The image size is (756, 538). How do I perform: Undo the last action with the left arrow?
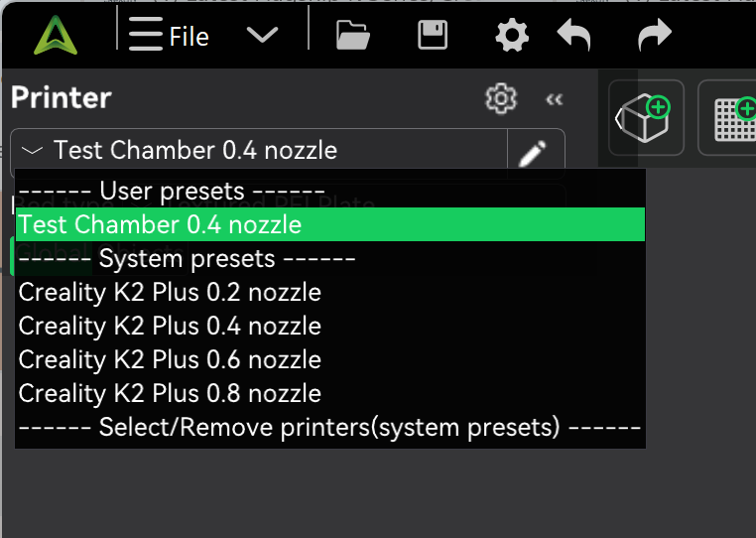[573, 35]
